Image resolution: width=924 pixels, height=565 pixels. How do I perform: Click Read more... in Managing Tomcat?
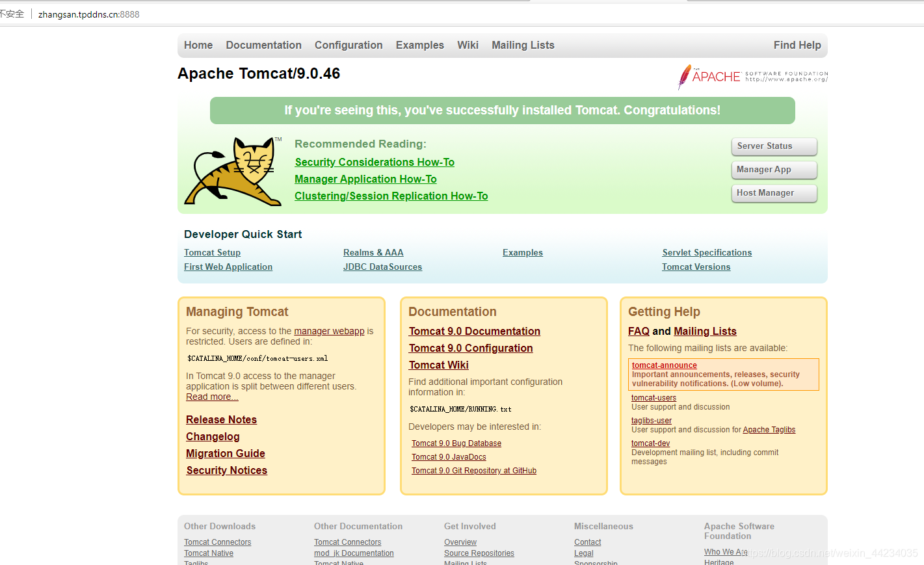[212, 397]
